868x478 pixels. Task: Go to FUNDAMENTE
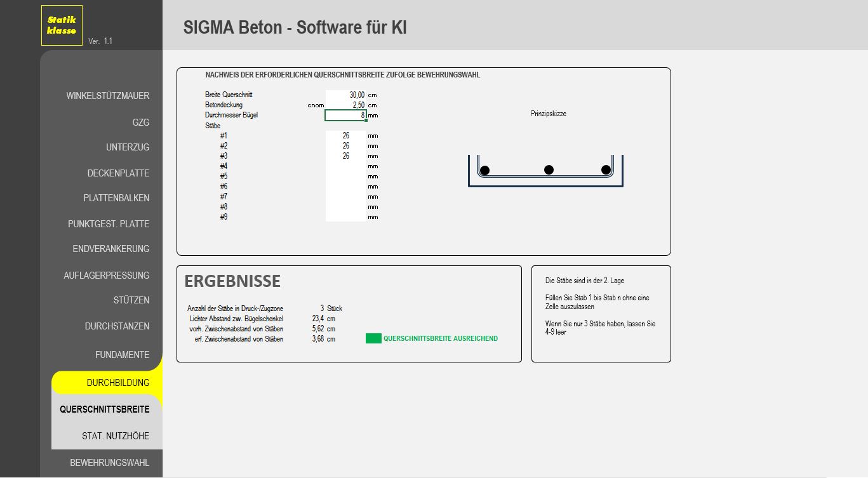[x=122, y=355]
